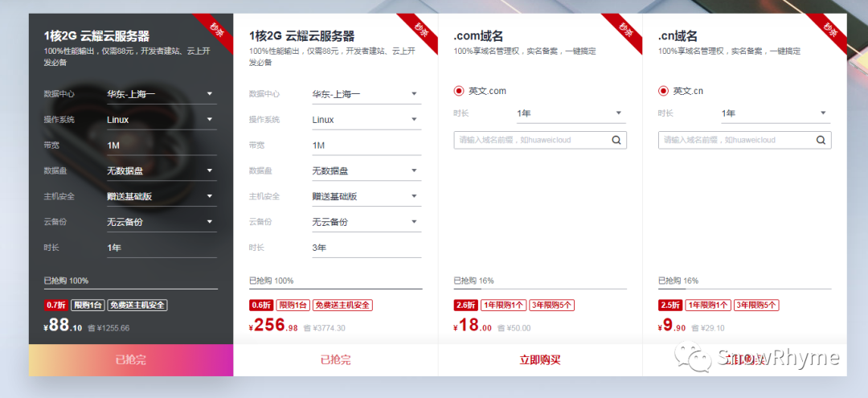Screen dimensions: 868x398
Task: Open 时长 dropdown in .cn域名 card
Action: (776, 113)
